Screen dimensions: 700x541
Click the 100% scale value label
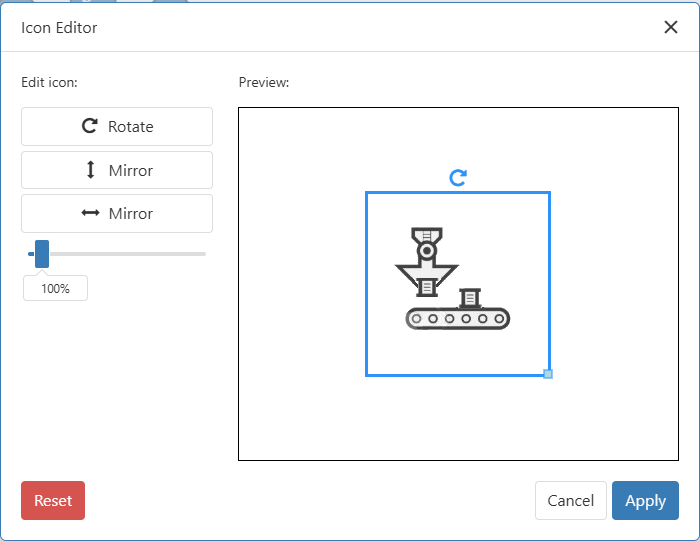(x=55, y=288)
